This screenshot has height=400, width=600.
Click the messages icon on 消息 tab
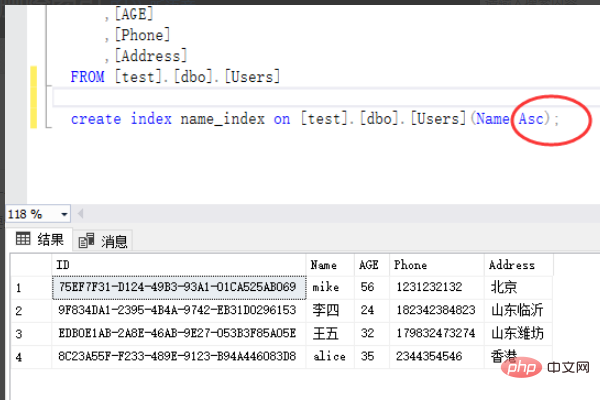[86, 240]
